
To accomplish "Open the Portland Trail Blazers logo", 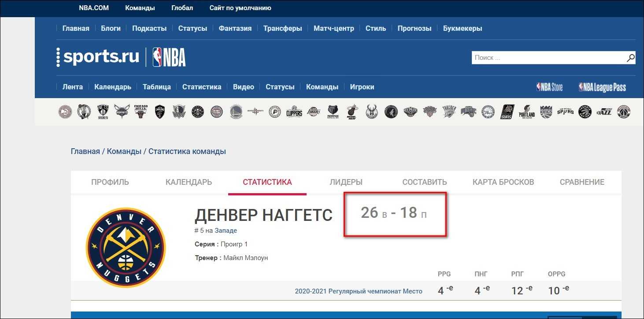I will 526,112.
